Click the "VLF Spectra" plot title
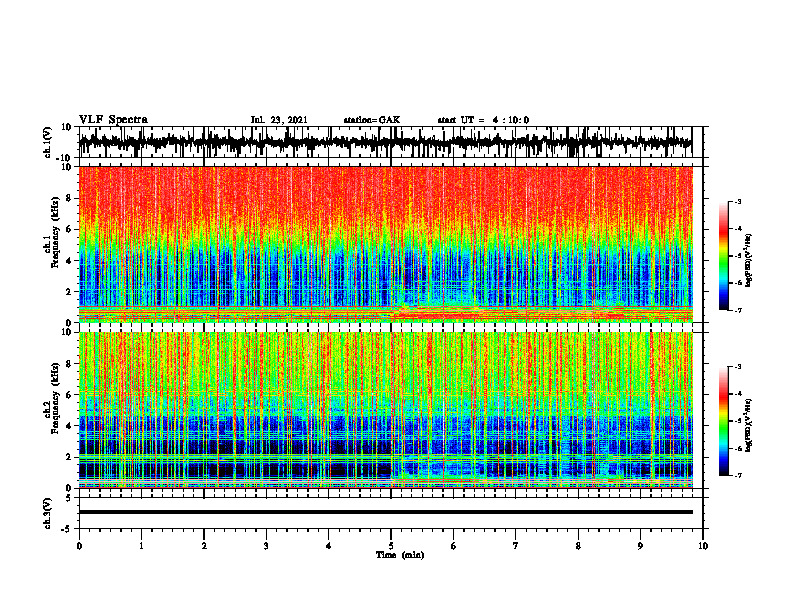Screen dimensions: 792x612 (113, 120)
